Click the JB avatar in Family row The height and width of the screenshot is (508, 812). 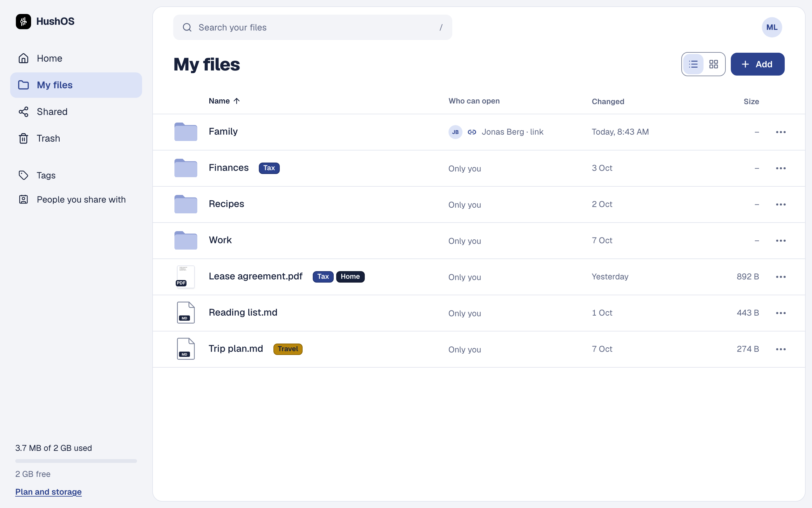point(455,132)
